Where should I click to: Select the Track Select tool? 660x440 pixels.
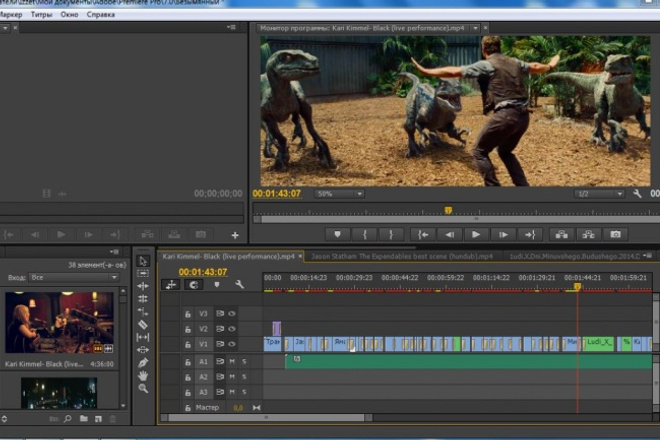click(143, 274)
